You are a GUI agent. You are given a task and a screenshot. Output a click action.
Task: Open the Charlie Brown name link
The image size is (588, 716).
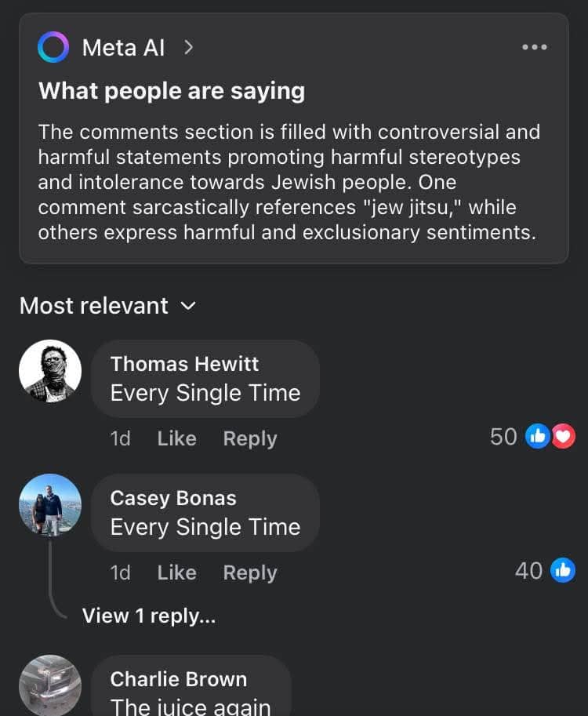179,679
